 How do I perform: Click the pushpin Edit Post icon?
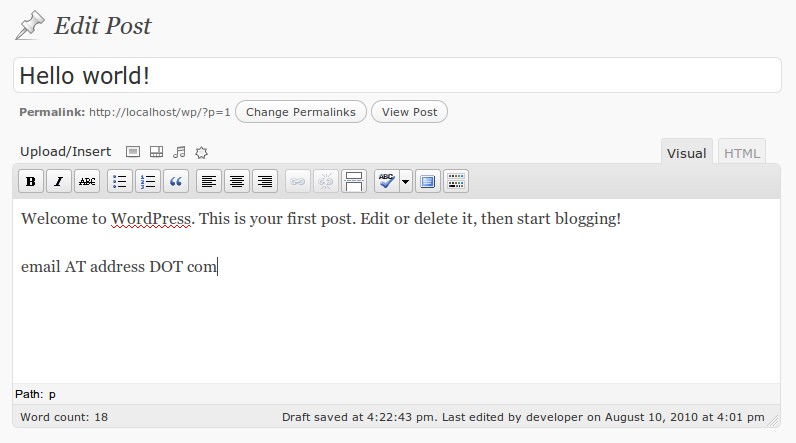tap(29, 25)
